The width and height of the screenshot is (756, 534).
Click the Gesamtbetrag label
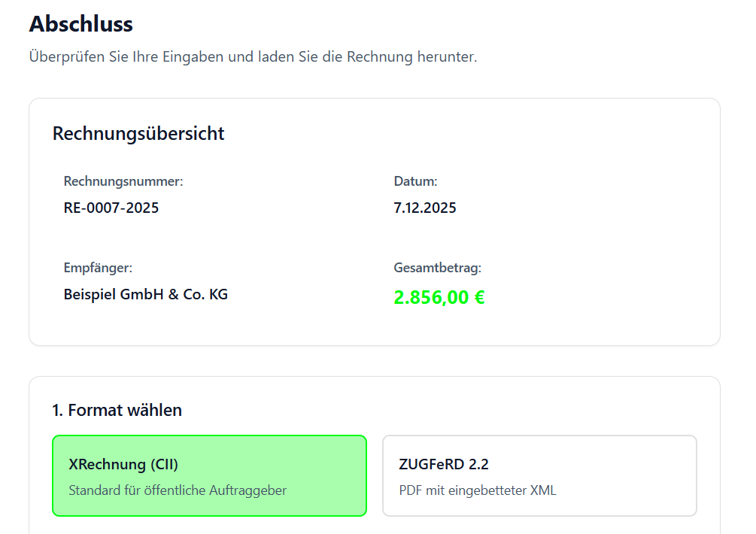tap(436, 267)
